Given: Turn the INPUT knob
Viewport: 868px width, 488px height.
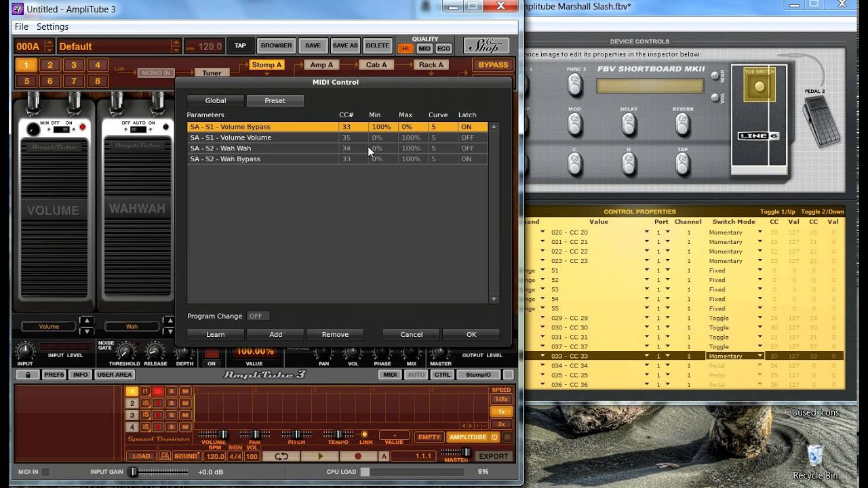Looking at the screenshot, I should click(25, 351).
